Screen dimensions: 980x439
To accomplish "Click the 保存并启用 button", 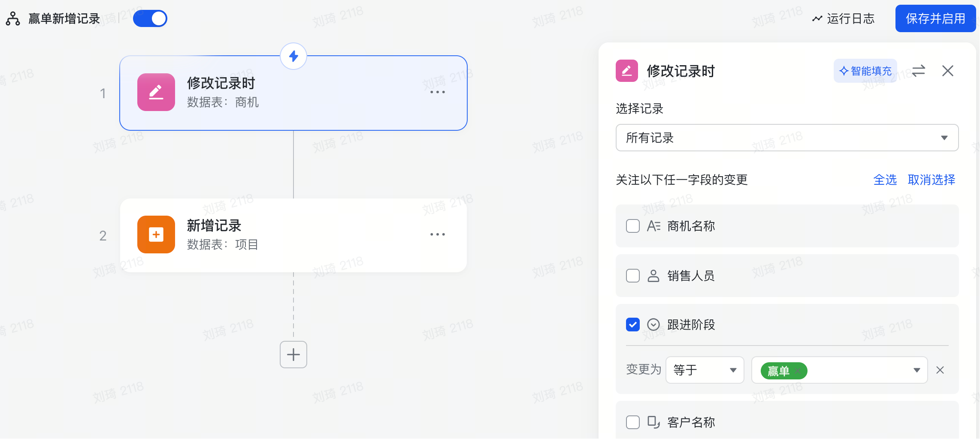I will point(935,19).
